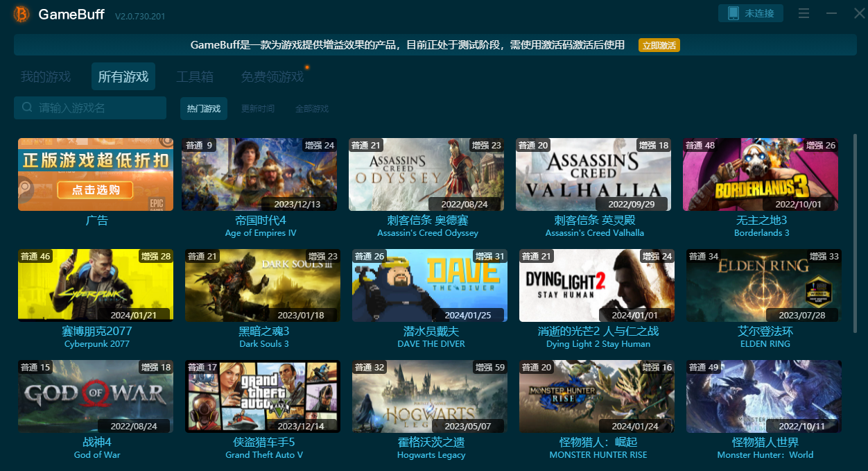
Task: Open the hamburger menu icon
Action: (804, 13)
